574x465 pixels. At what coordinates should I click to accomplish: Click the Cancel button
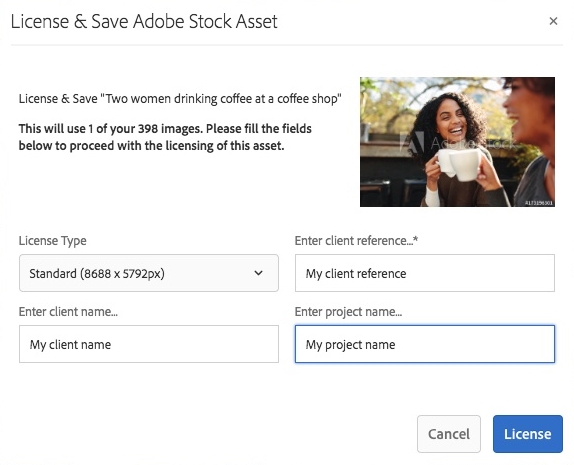click(449, 434)
